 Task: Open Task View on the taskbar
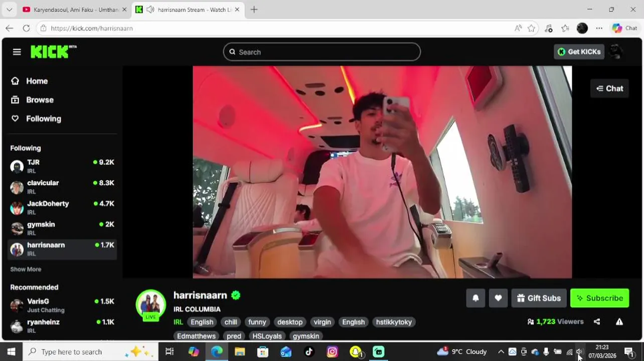pyautogui.click(x=170, y=352)
